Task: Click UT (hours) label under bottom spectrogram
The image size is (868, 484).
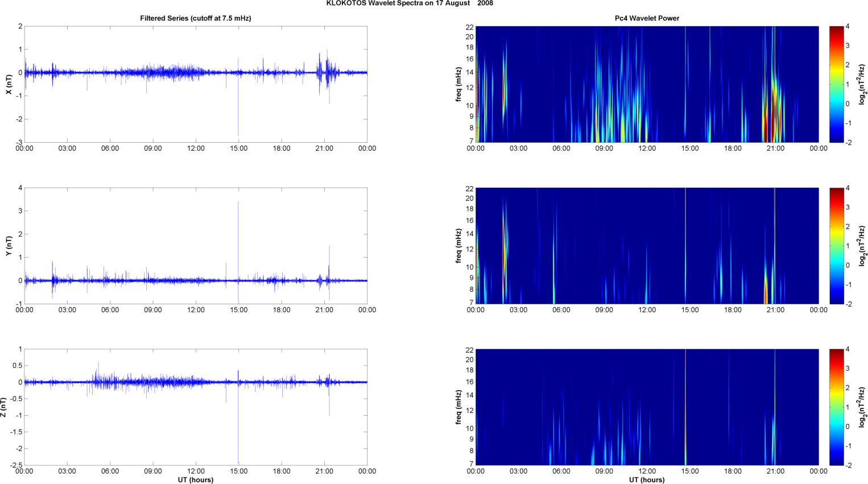Action: pos(647,480)
